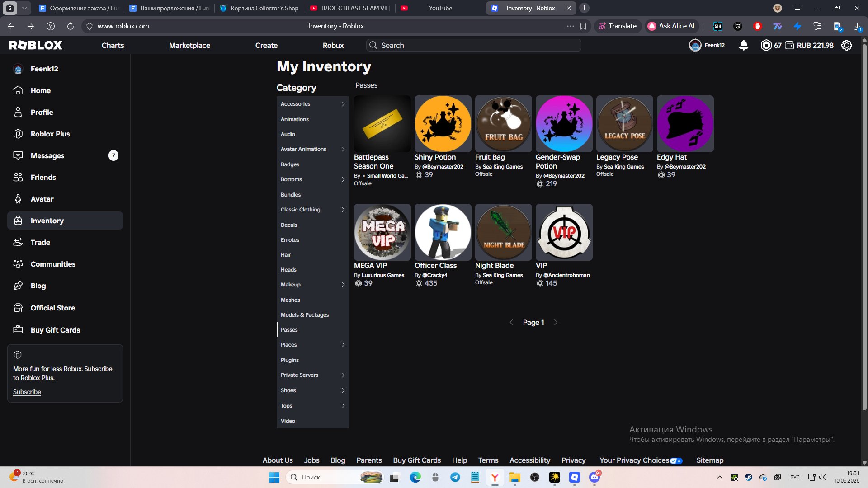Reload the Roblox page
Screen dimensions: 868x488
pos(71,26)
